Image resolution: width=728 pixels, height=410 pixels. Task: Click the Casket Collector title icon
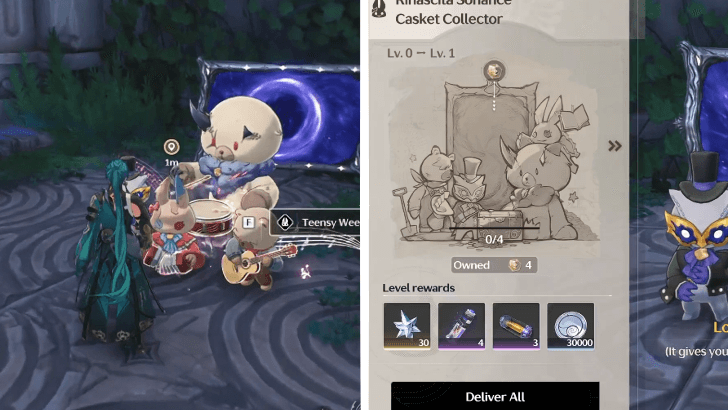point(379,8)
